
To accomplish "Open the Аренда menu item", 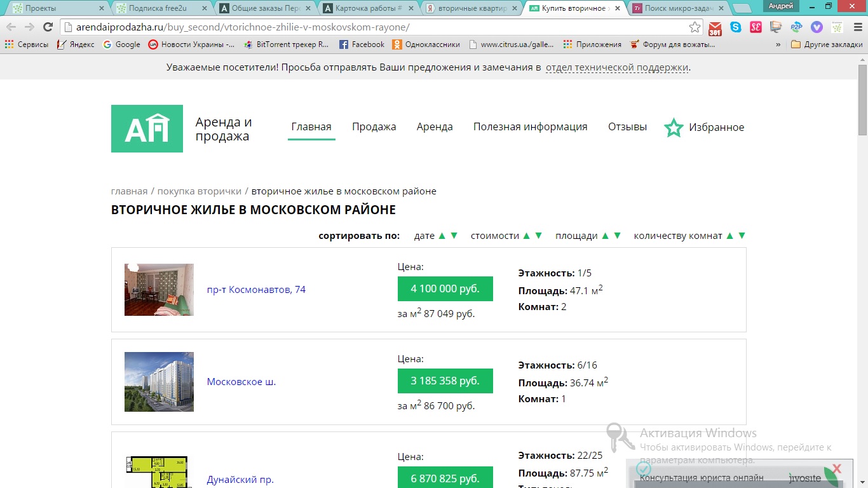I will coord(435,127).
